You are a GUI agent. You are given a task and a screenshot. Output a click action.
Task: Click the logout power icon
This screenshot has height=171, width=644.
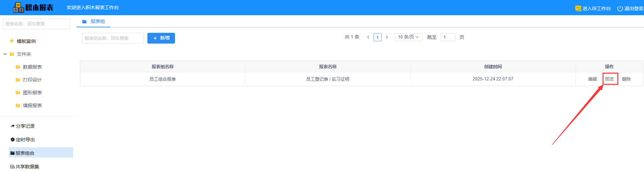click(620, 8)
